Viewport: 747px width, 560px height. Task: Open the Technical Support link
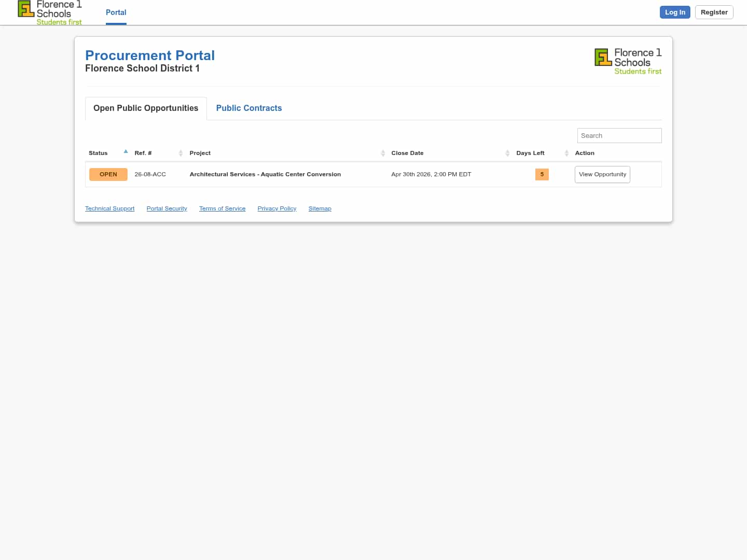(109, 208)
